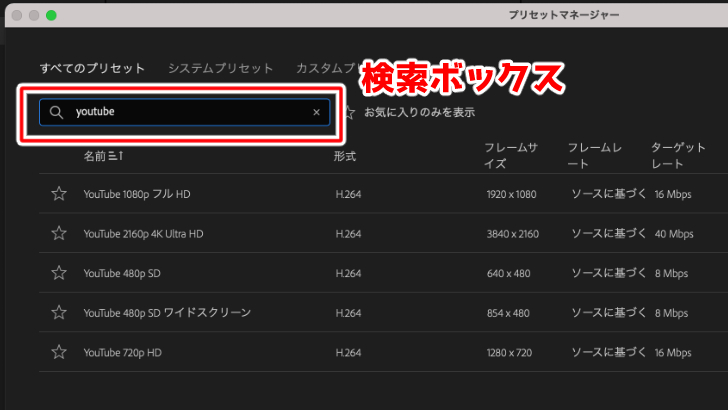The image size is (728, 410).
Task: Click the youtube search input field
Action: [x=185, y=112]
